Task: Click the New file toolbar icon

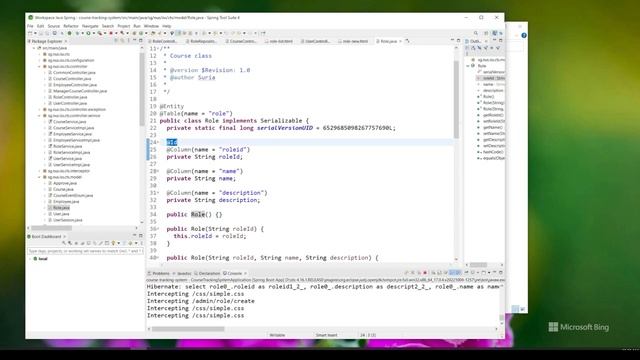Action: point(30,33)
